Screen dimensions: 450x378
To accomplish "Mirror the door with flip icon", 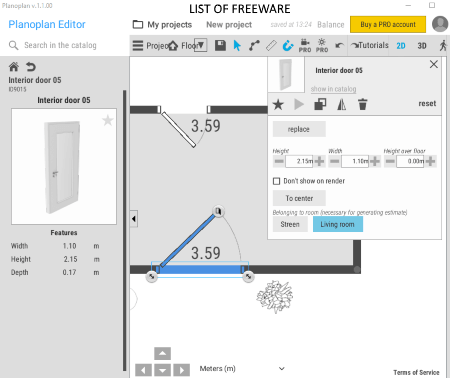I will pyautogui.click(x=342, y=105).
